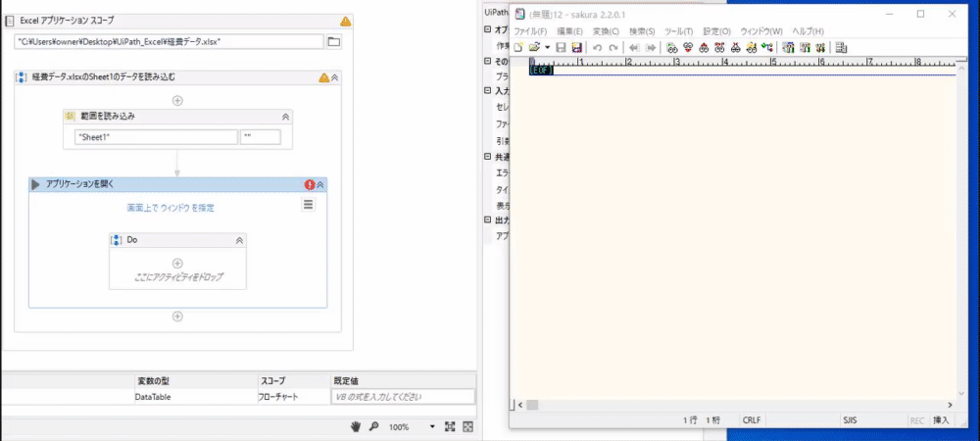Click the Redo arrow in sakura toolbar
The width and height of the screenshot is (980, 441).
tap(613, 47)
